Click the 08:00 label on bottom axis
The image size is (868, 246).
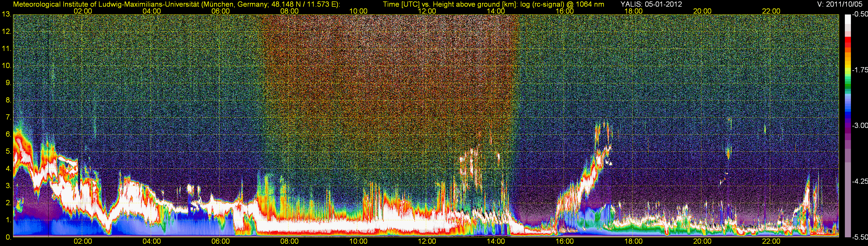(289, 242)
